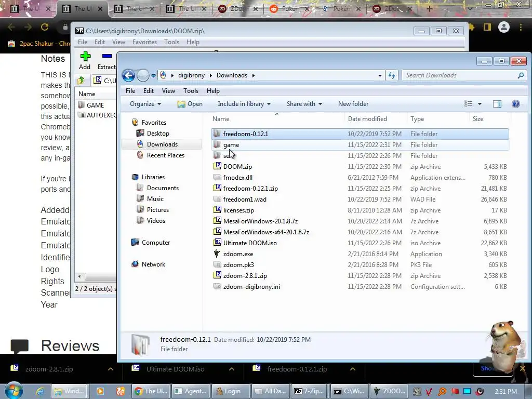Open the Explorer View menu

[x=168, y=90]
